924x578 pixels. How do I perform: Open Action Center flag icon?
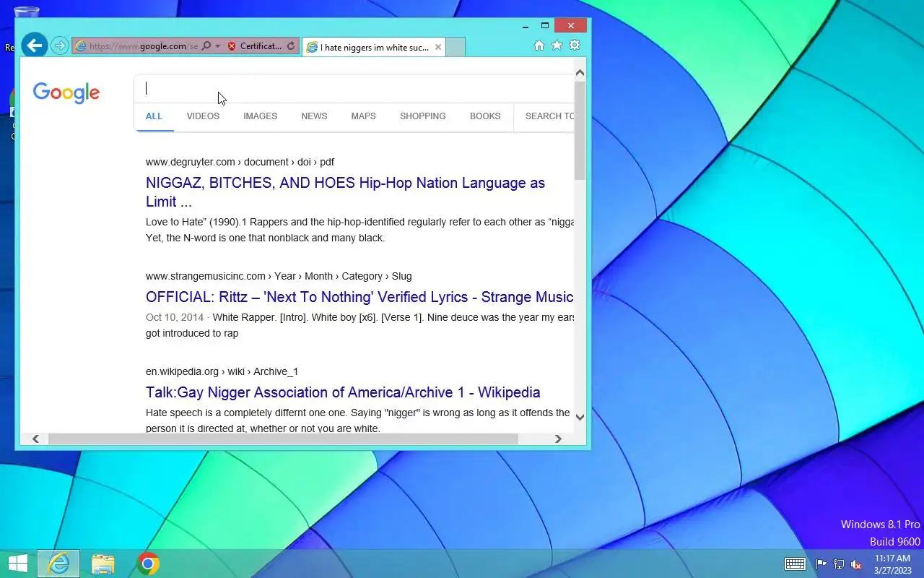pyautogui.click(x=821, y=564)
